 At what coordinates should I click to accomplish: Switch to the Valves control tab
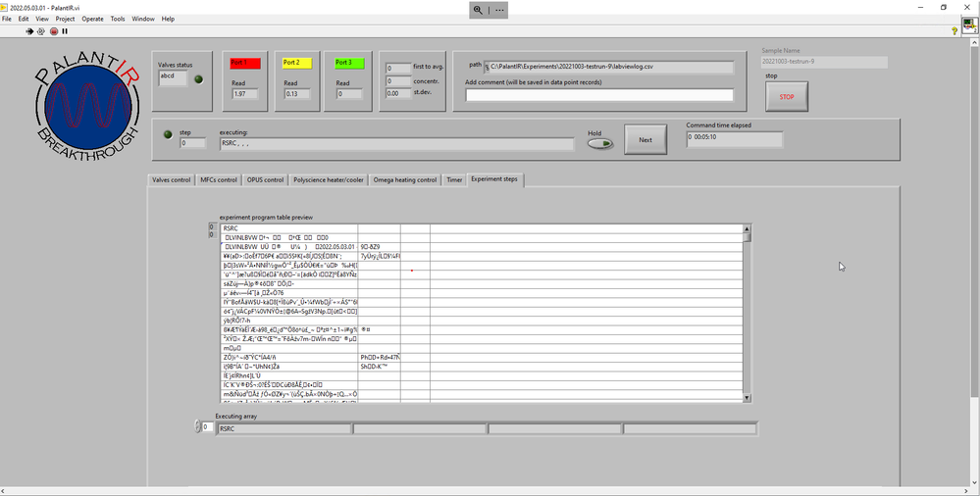coord(172,180)
